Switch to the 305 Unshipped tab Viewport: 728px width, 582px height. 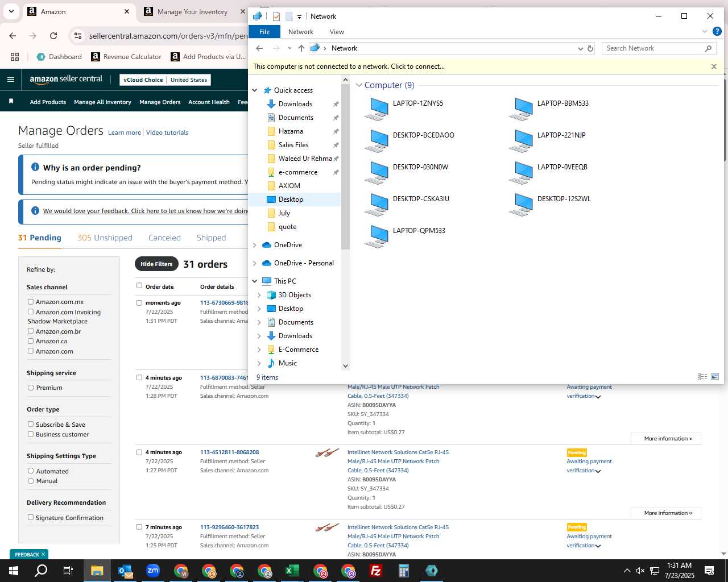pos(105,238)
